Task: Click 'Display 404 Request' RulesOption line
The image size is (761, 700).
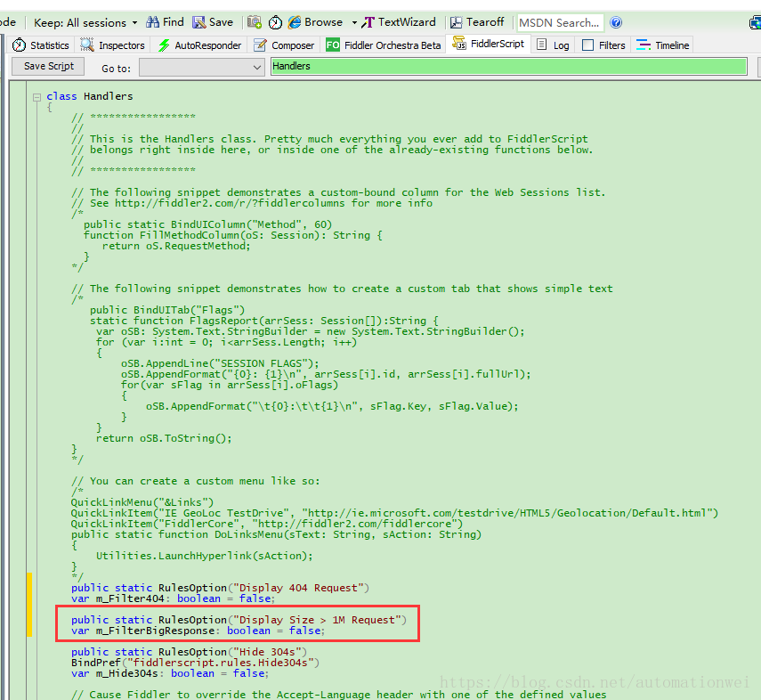Action: pyautogui.click(x=221, y=588)
